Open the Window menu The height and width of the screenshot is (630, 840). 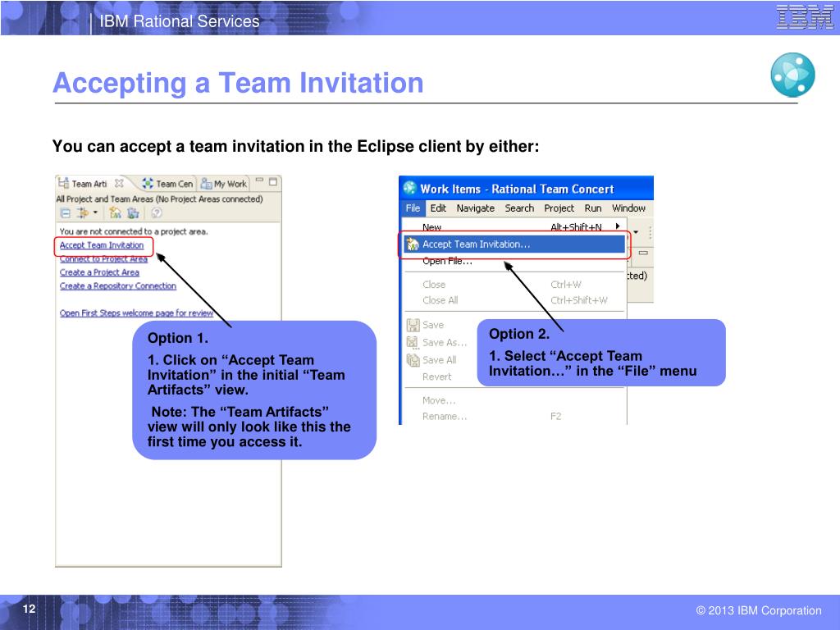click(x=629, y=208)
